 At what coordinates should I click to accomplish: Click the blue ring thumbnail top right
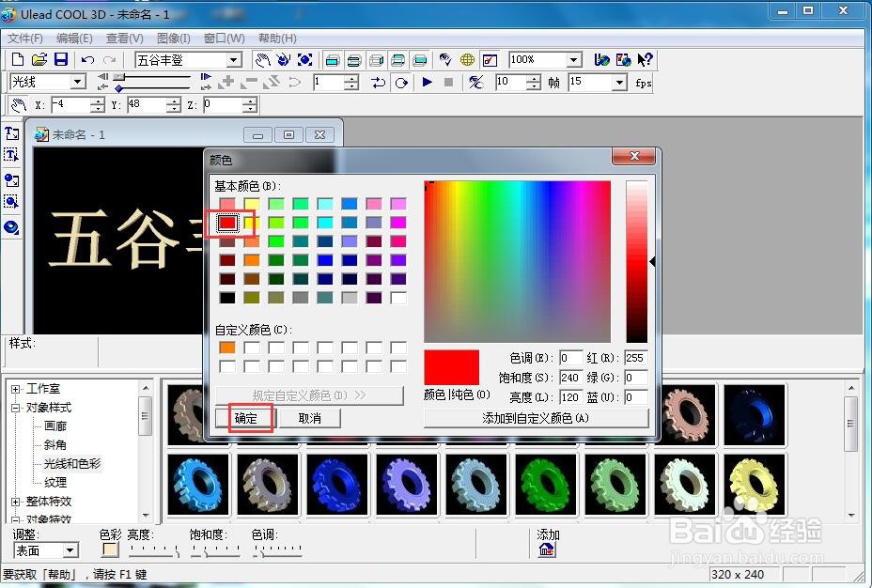(755, 414)
